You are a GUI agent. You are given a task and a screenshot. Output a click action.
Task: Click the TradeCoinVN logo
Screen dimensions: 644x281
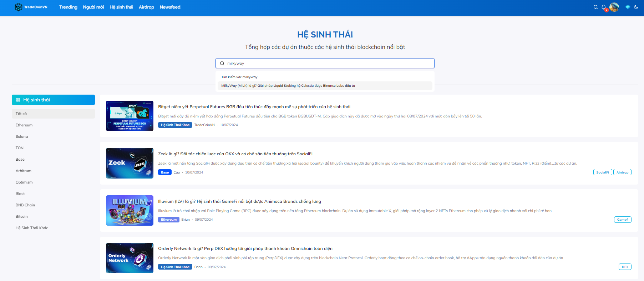pos(31,7)
